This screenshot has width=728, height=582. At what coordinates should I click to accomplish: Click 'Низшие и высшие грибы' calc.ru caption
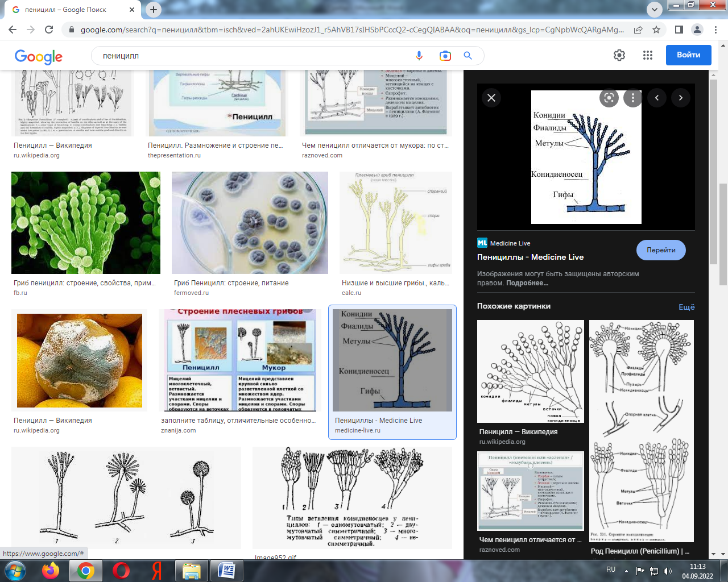pyautogui.click(x=395, y=283)
